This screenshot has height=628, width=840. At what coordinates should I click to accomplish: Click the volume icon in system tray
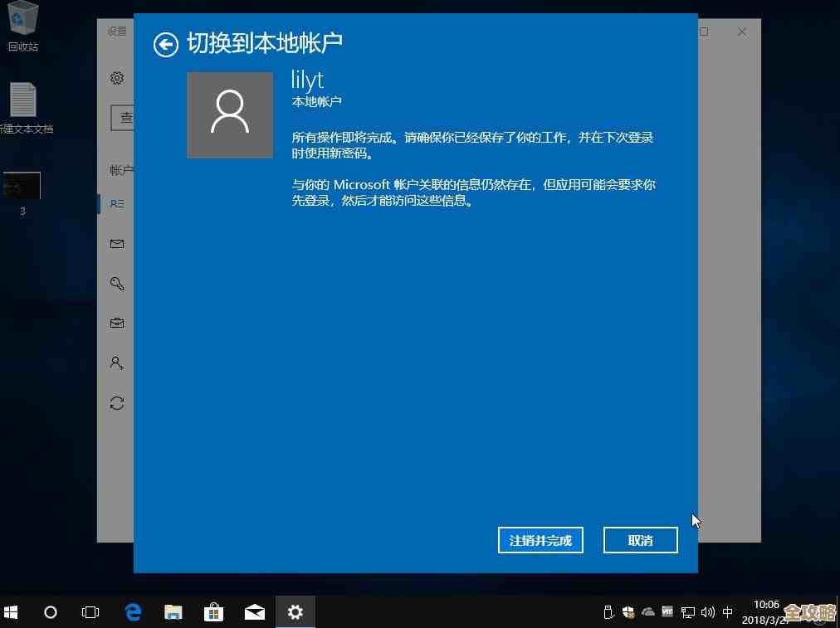[707, 612]
